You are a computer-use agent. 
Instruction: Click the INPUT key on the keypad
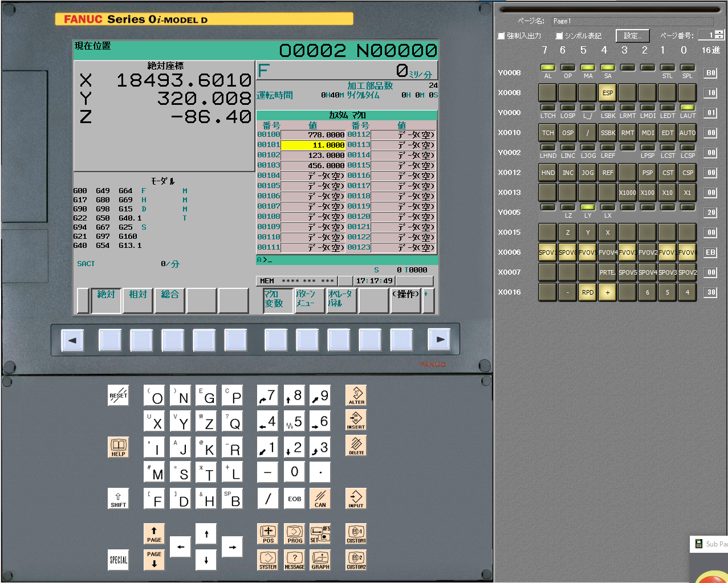(x=356, y=498)
